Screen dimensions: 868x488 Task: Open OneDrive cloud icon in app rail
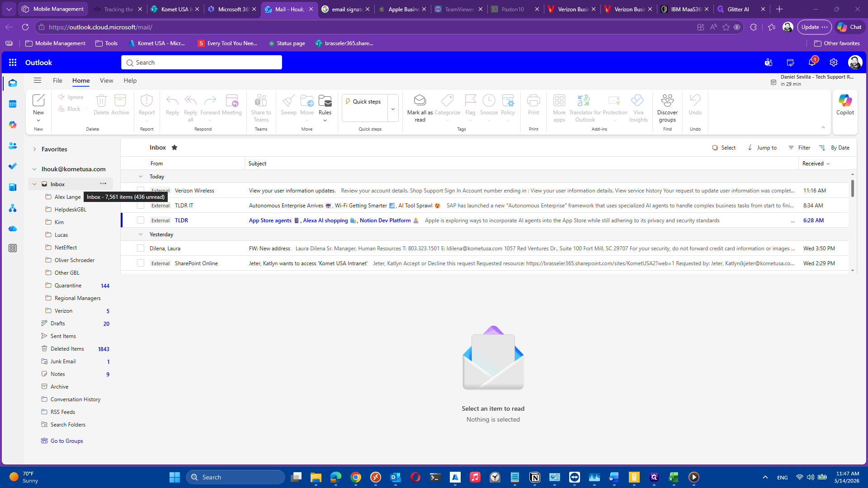[x=13, y=229]
